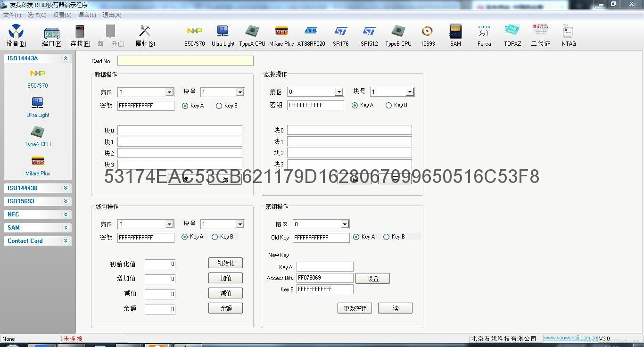Screen dimensions: 644x347
Task: Select the Ultra Light card icon in toolbar
Action: [x=223, y=35]
